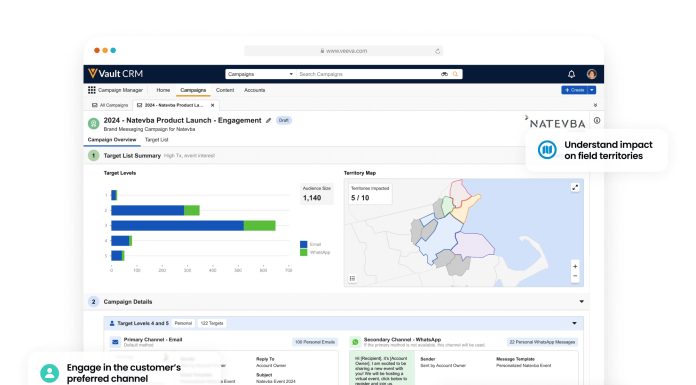Click the Create button

(x=574, y=90)
